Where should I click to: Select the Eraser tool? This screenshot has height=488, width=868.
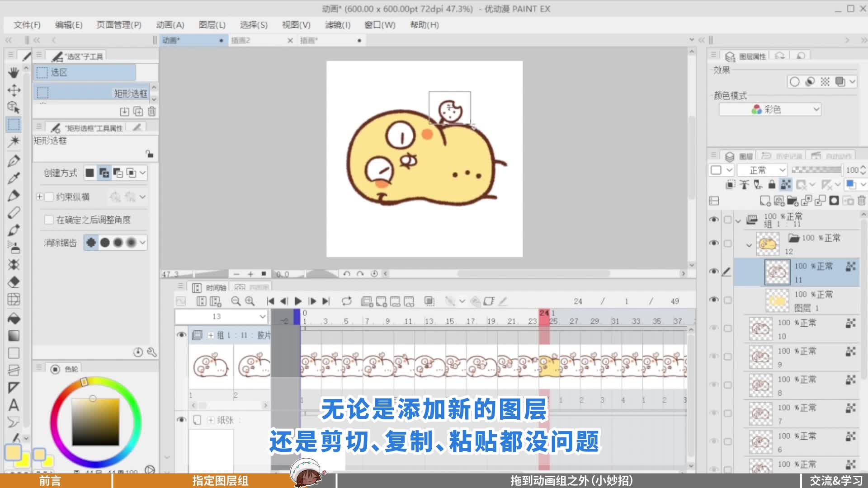(14, 282)
